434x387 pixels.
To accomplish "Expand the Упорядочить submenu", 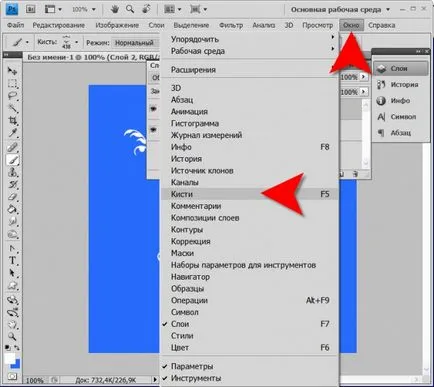I will click(x=249, y=39).
